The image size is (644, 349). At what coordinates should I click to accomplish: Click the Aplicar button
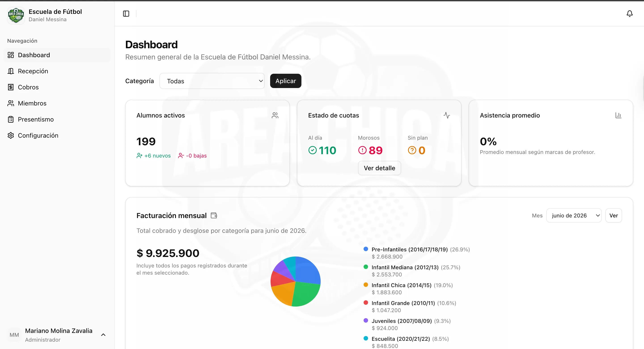[x=286, y=81]
